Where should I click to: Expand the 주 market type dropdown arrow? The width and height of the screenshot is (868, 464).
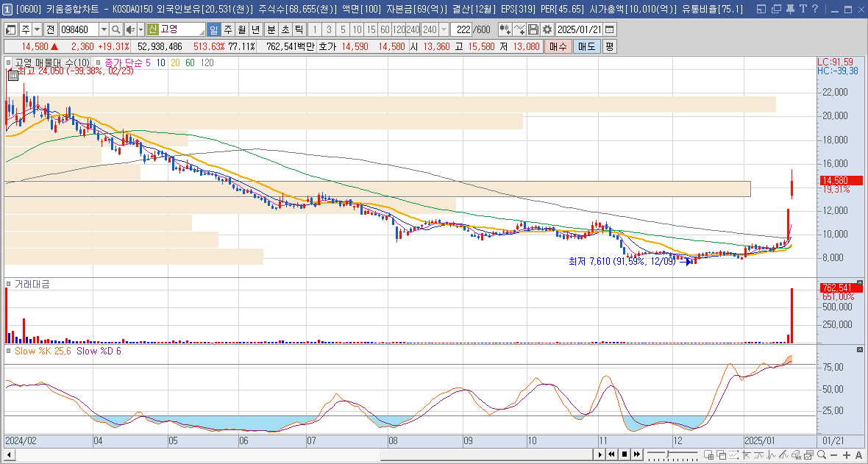pyautogui.click(x=37, y=29)
